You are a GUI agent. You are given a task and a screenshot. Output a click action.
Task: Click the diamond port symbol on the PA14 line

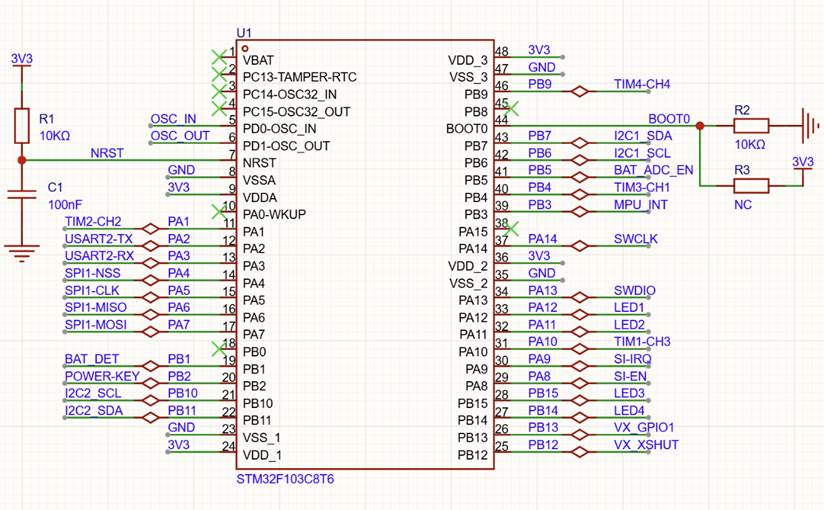coord(580,246)
